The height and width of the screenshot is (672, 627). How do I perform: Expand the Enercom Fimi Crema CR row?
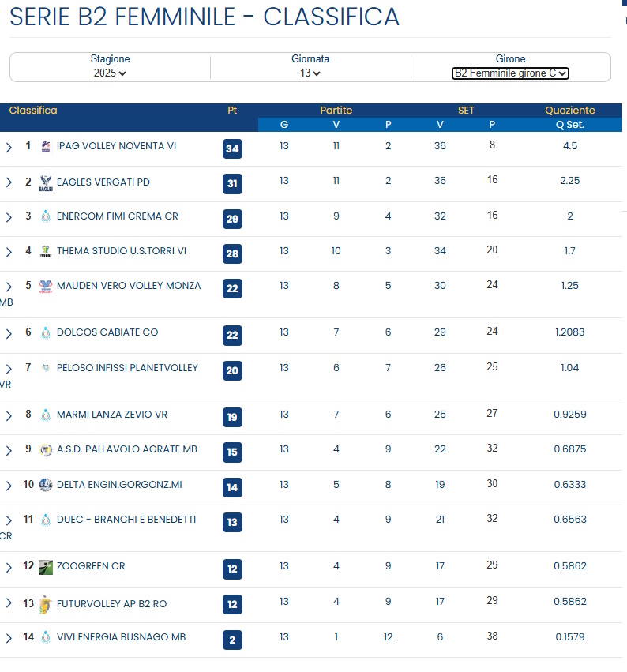(9, 217)
